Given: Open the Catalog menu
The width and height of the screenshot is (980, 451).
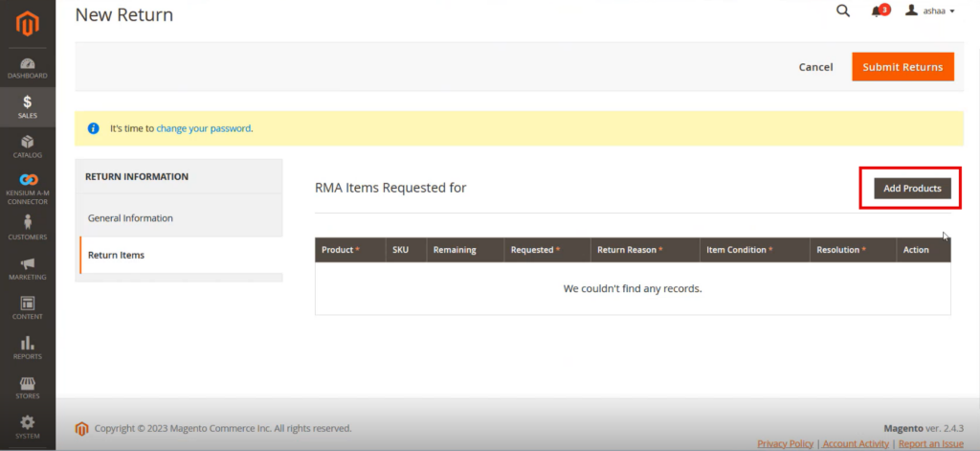Looking at the screenshot, I should click(x=28, y=147).
